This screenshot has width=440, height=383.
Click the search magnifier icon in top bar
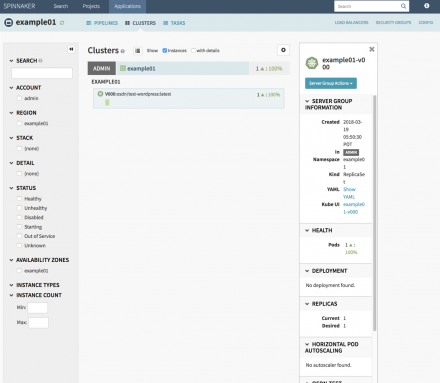tap(403, 6)
